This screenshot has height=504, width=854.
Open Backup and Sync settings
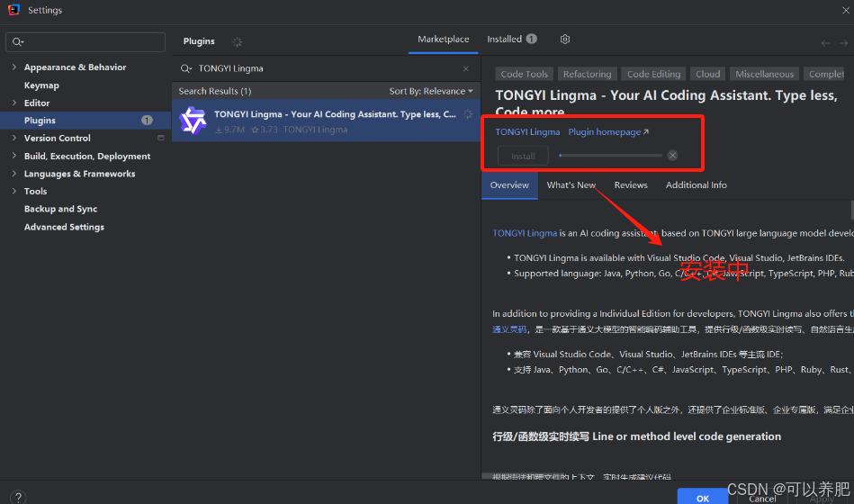(x=60, y=209)
